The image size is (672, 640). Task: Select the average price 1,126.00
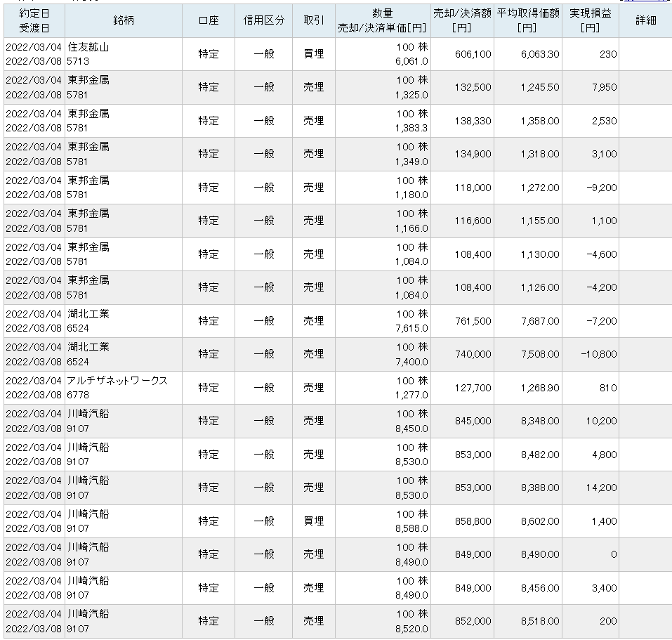pos(540,287)
